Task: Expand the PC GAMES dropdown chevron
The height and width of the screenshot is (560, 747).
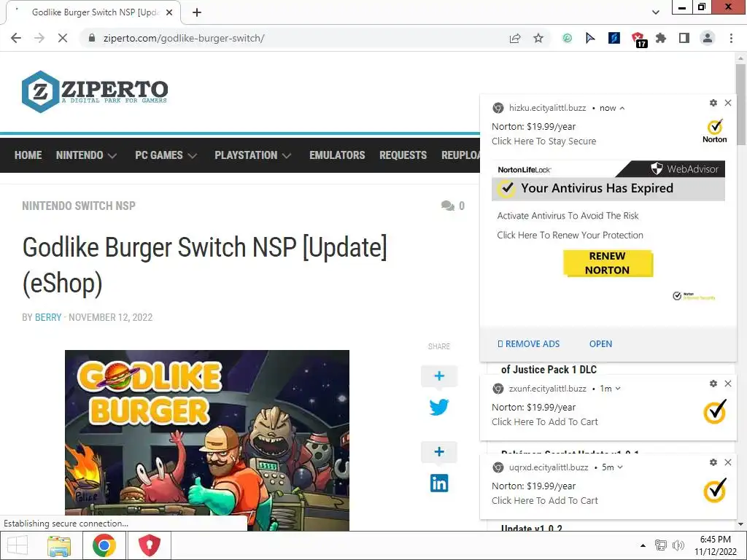Action: point(193,156)
